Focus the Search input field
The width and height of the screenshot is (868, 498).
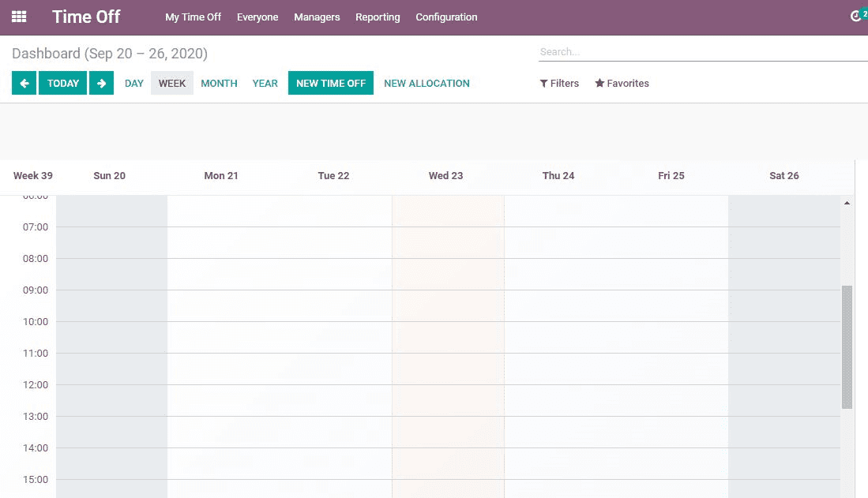click(x=703, y=52)
